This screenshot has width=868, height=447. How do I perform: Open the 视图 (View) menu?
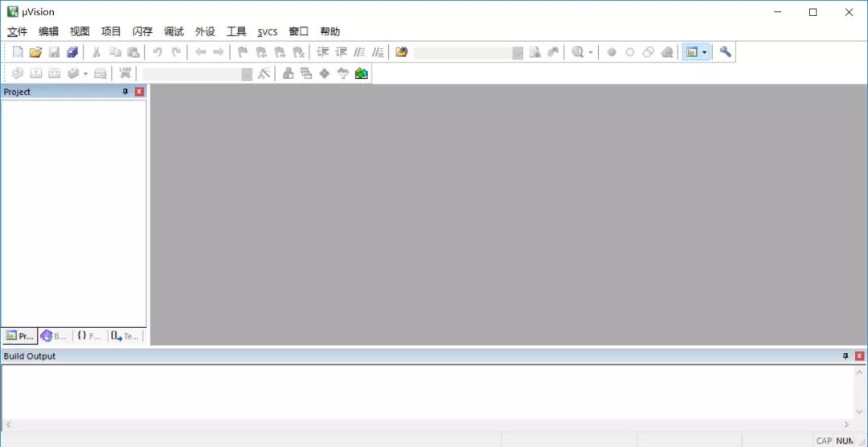tap(80, 31)
